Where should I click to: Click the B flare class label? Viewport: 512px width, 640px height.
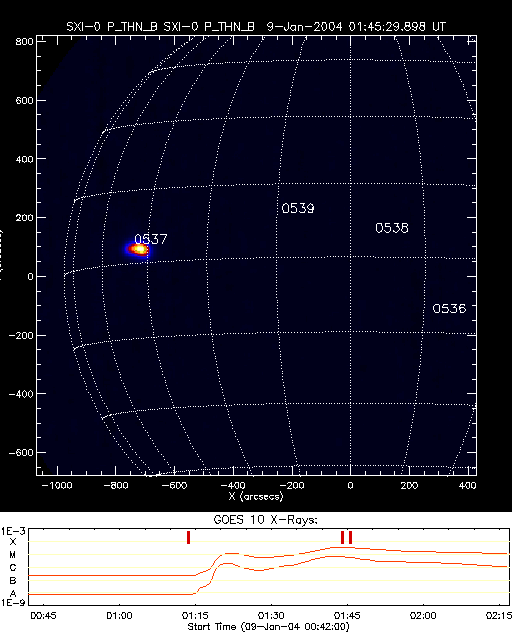pos(13,580)
